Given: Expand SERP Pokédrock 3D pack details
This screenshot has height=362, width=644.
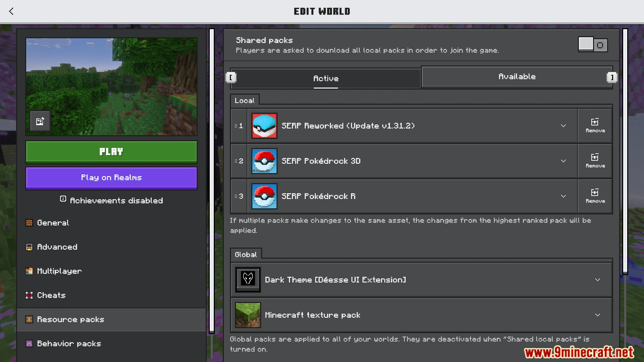Looking at the screenshot, I should (563, 161).
